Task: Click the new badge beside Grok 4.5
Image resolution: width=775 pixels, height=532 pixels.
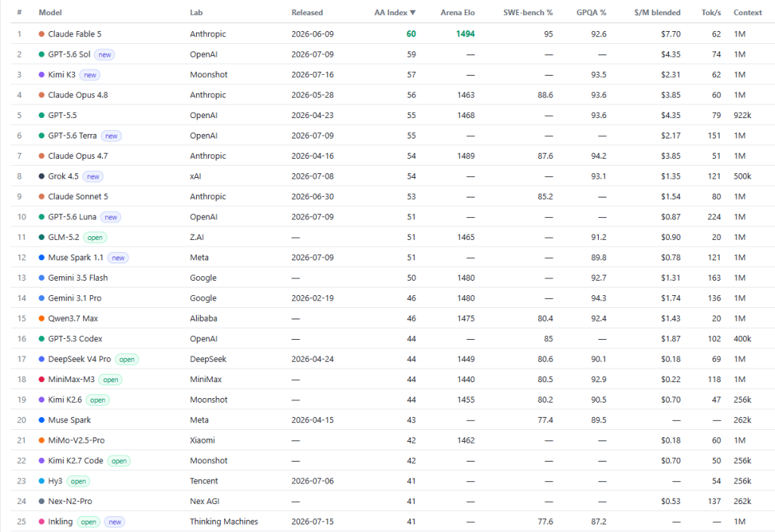Action: click(93, 176)
